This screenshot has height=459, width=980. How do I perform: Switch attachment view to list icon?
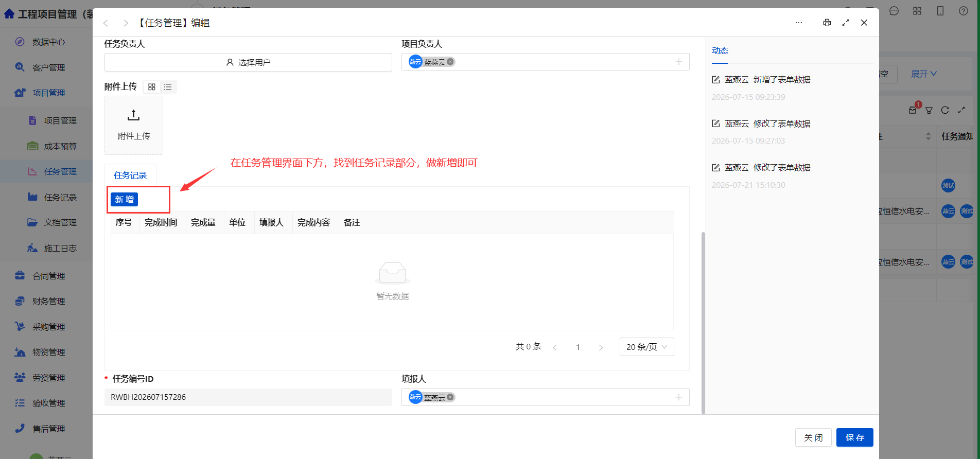[x=168, y=87]
